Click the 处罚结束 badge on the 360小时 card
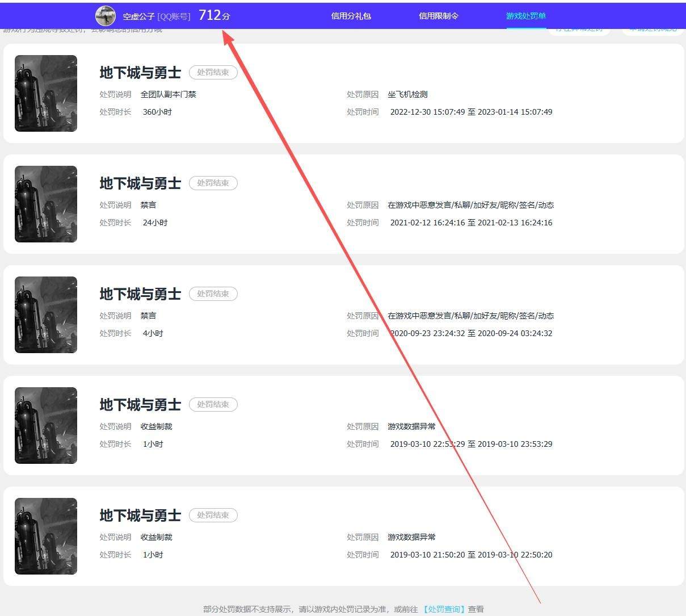This screenshot has height=616, width=686. pyautogui.click(x=213, y=73)
